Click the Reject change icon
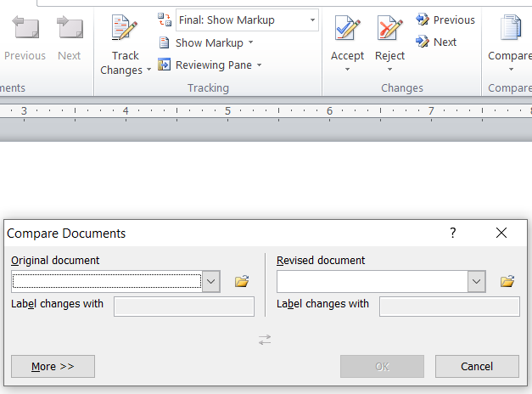This screenshot has width=532, height=394. (389, 29)
